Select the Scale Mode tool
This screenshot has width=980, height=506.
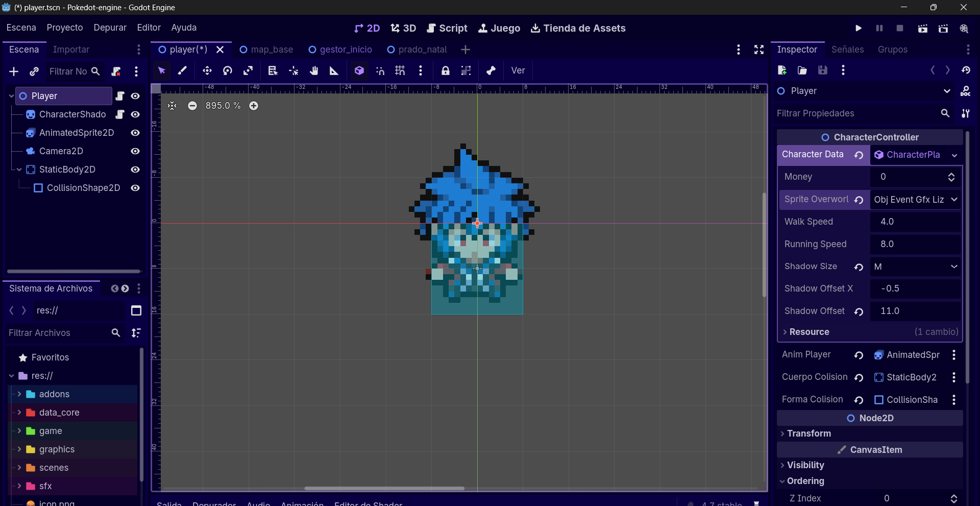coord(248,70)
